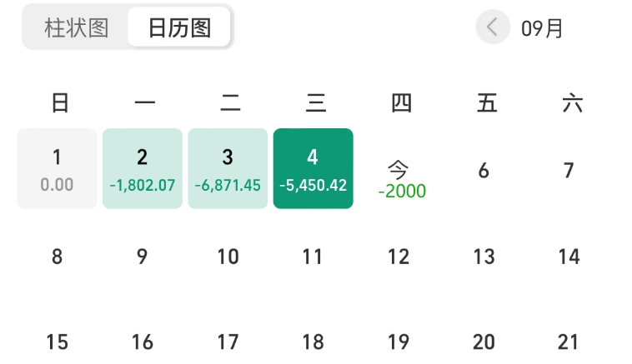The image size is (632, 364).
Task: Select day 4 cell showing -5,450.42
Action: tap(313, 168)
